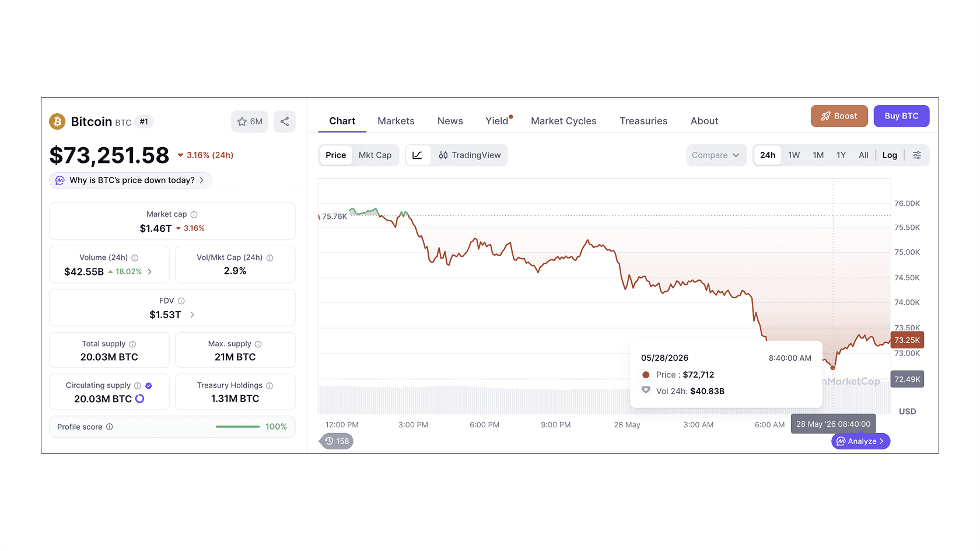This screenshot has height=551, width=980.
Task: Click the Bitcoin logo icon
Action: tap(57, 121)
